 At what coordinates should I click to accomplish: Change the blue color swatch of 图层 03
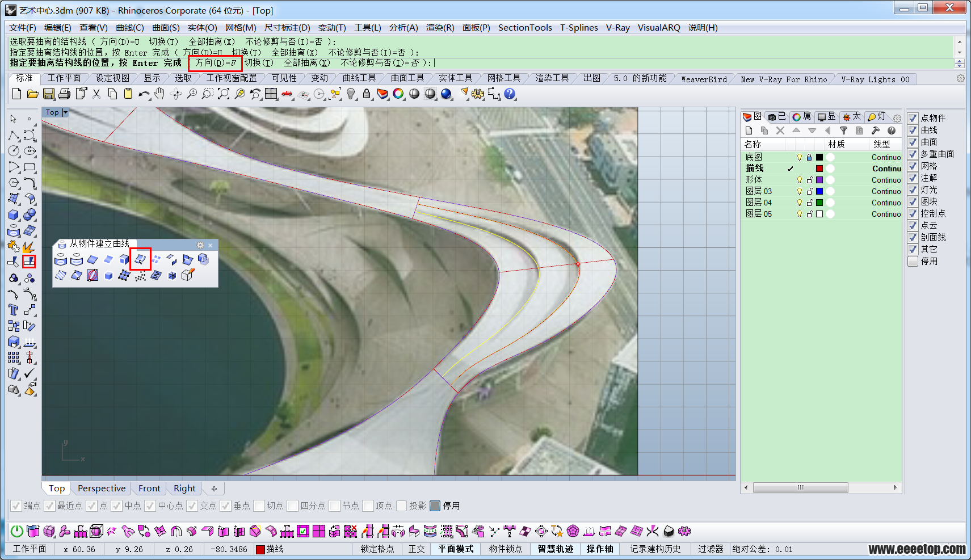point(819,191)
